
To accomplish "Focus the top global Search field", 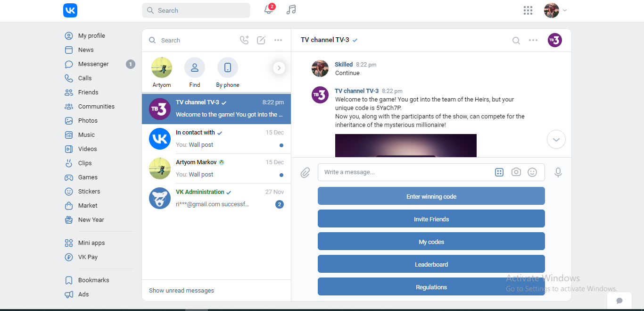I will tap(196, 10).
